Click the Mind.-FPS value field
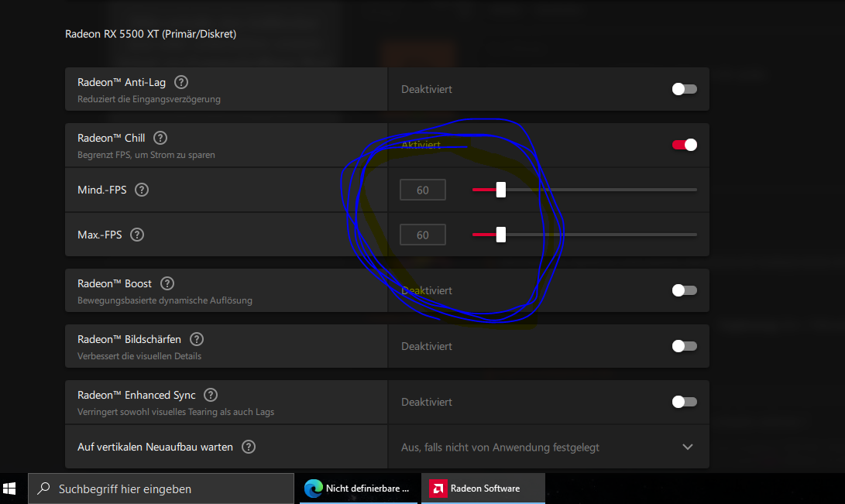Screen dimensions: 845x504 coord(423,190)
